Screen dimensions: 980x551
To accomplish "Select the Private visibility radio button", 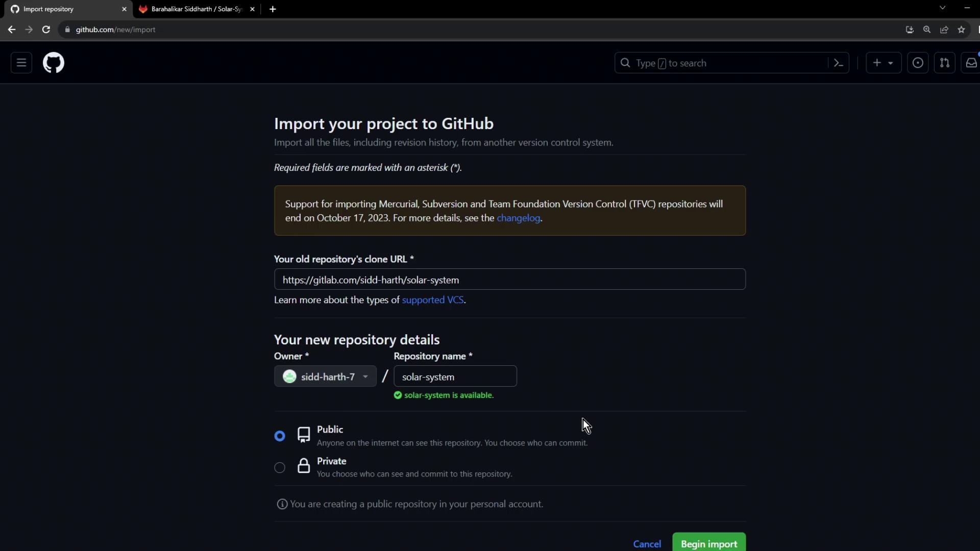I will (x=280, y=467).
